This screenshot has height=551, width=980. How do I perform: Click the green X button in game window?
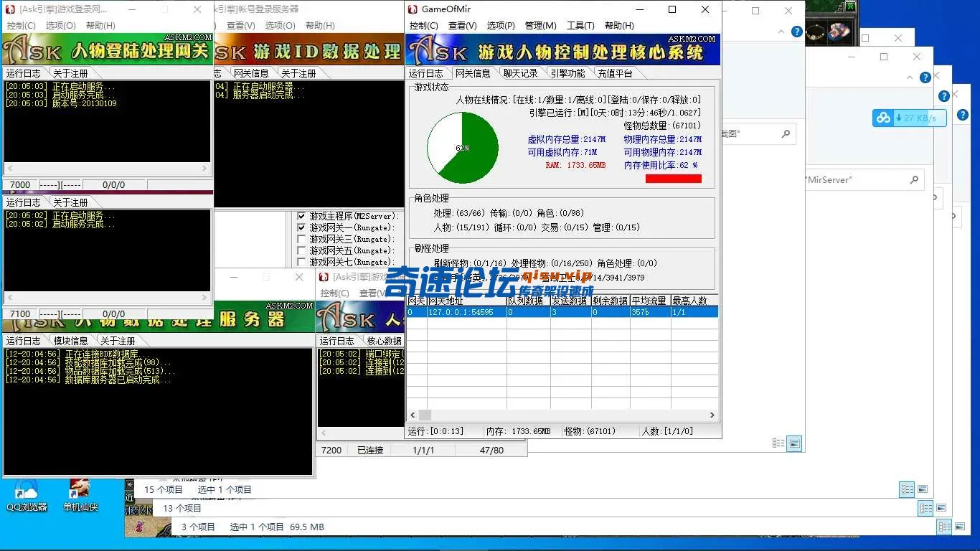tap(850, 6)
